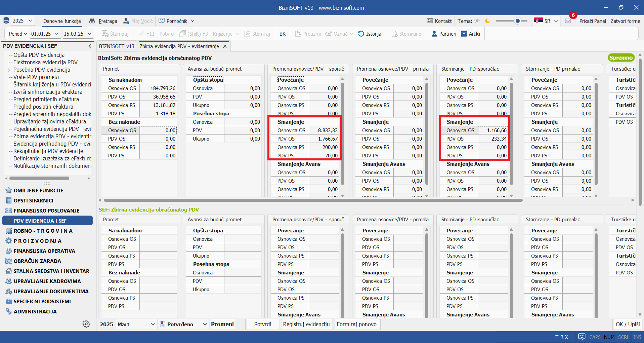The height and width of the screenshot is (343, 644).
Task: Open the Istorija history icon
Action: tap(361, 34)
